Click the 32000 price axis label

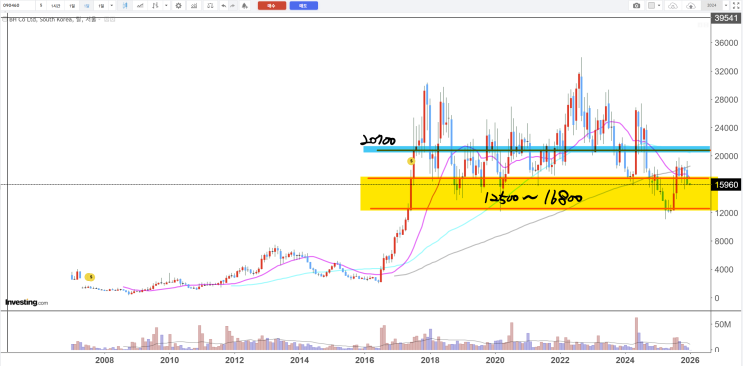pyautogui.click(x=726, y=72)
